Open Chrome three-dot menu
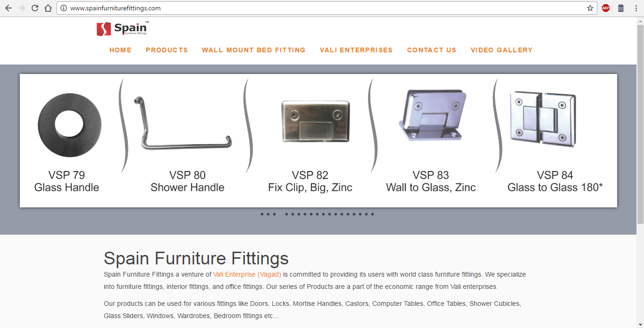The height and width of the screenshot is (328, 644). (x=636, y=8)
